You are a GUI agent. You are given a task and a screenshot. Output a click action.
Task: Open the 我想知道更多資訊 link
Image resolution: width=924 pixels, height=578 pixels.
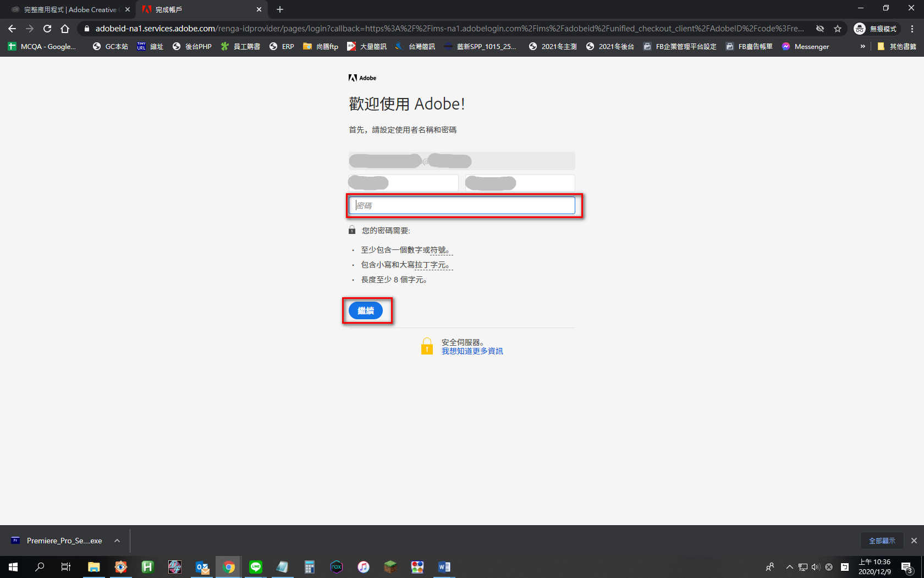(x=472, y=351)
